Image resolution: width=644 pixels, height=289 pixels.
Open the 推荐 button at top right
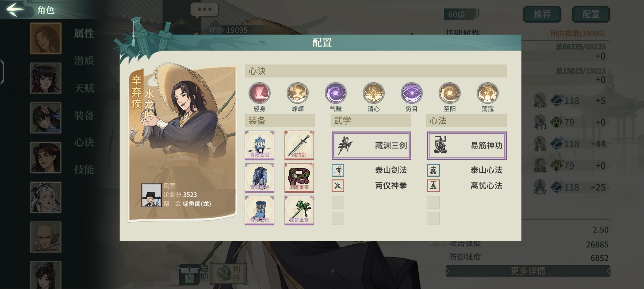point(542,14)
